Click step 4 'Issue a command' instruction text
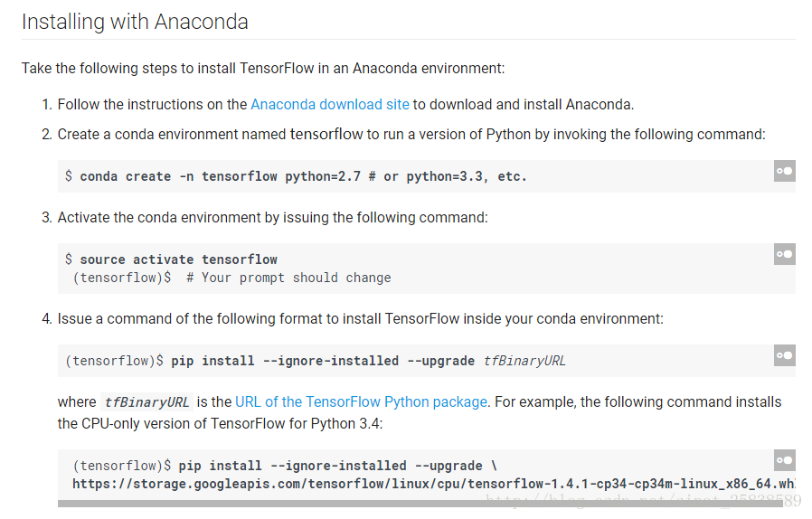This screenshot has height=519, width=812. 361,319
